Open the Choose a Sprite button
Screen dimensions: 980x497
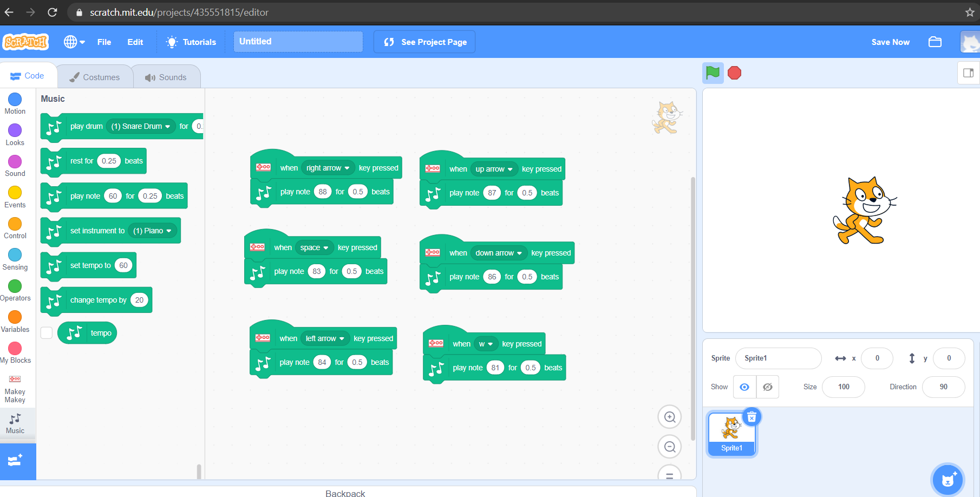[x=948, y=480]
